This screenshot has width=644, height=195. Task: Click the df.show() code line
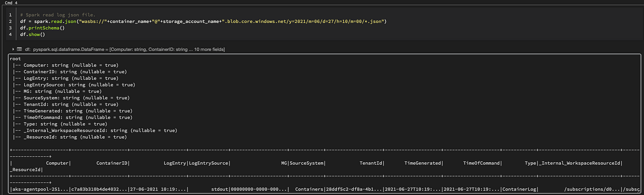(33, 35)
